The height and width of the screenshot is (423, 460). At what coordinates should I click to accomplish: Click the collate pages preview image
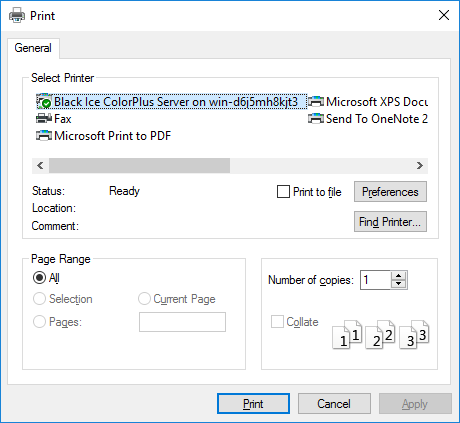[381, 334]
